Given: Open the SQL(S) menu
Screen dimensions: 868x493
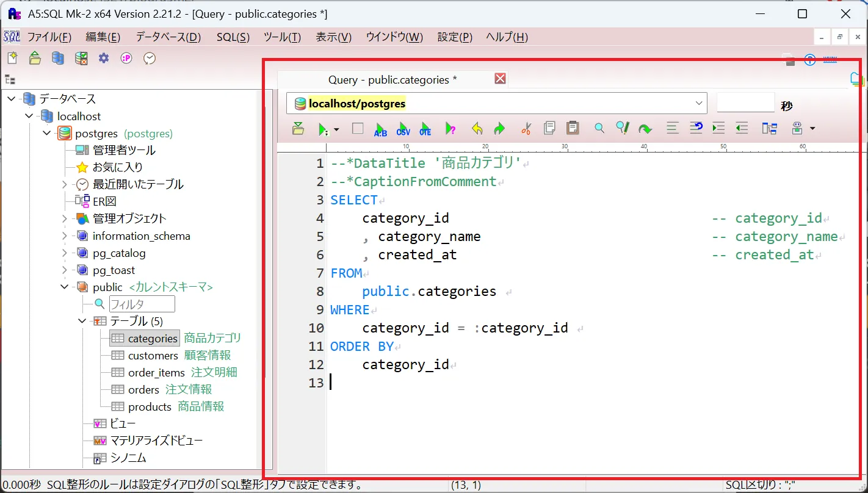Looking at the screenshot, I should (x=233, y=37).
